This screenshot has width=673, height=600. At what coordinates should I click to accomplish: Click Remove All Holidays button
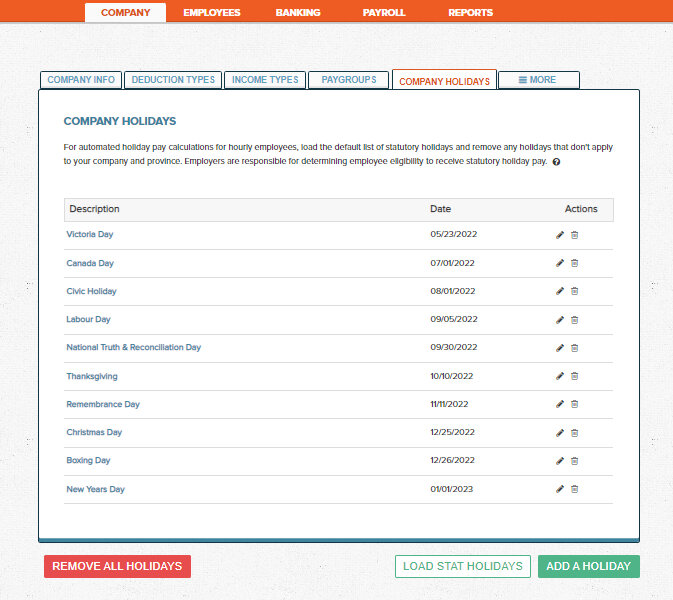(x=117, y=566)
